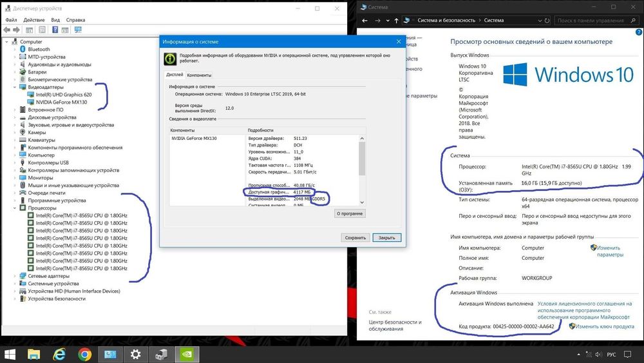
Task: Select the Дисплей tab
Action: coord(175,74)
